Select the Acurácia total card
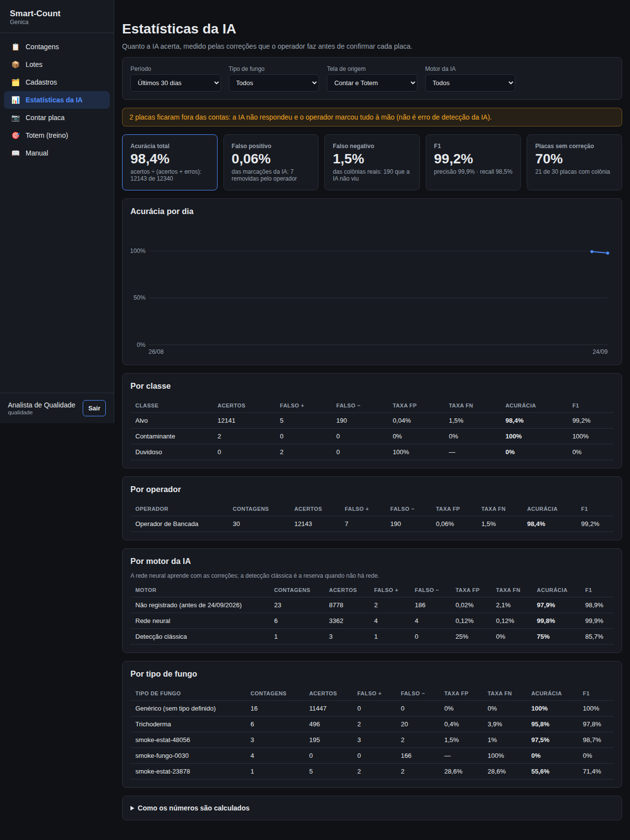The height and width of the screenshot is (840, 630). (x=170, y=162)
